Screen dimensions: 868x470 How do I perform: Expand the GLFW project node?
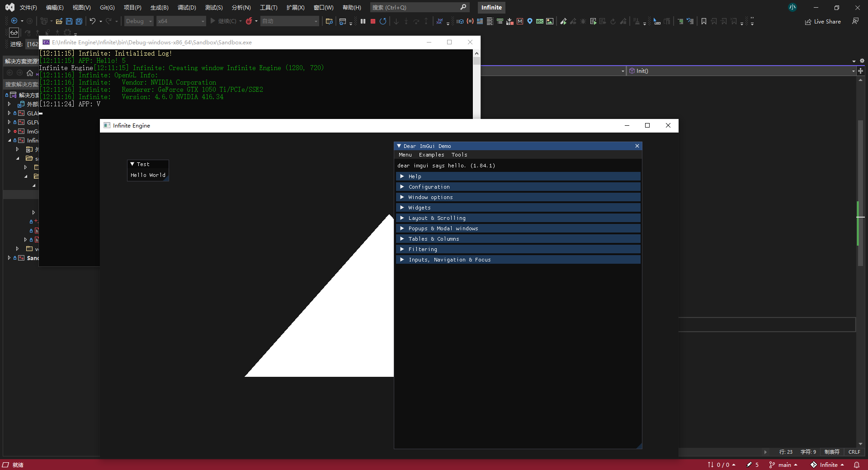click(9, 122)
